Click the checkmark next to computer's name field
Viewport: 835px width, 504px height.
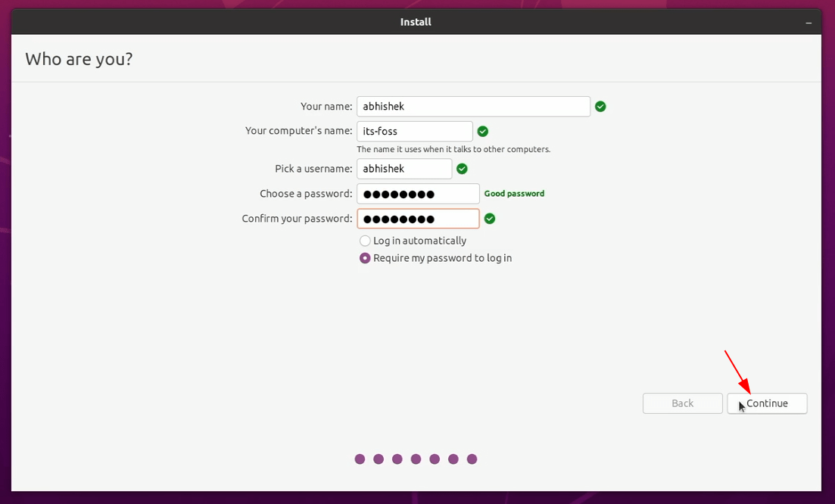pos(483,132)
